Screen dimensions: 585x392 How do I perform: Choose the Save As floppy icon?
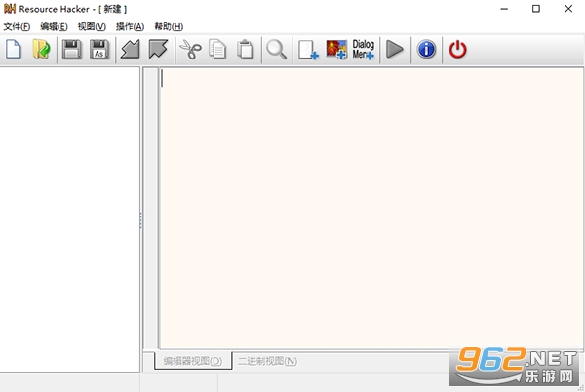(99, 49)
